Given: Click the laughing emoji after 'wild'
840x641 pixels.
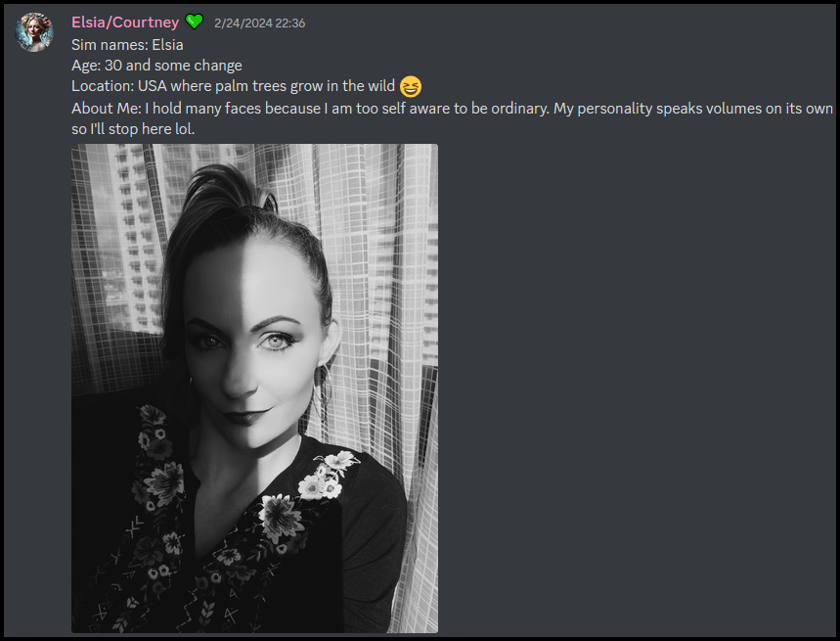Looking at the screenshot, I should pyautogui.click(x=411, y=86).
